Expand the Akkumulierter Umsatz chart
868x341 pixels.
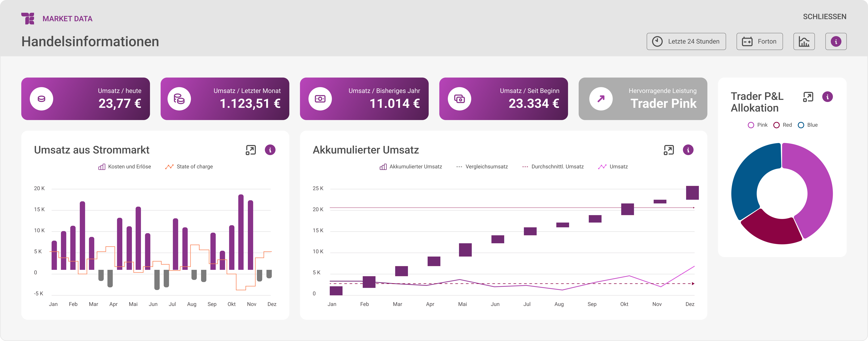[x=669, y=150]
